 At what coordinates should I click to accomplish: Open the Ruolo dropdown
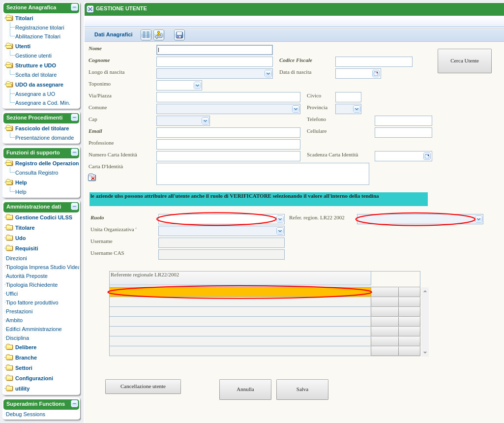tap(280, 219)
